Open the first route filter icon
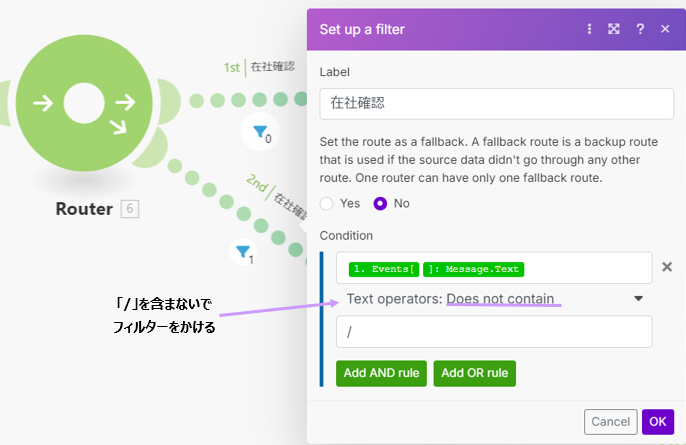The image size is (686, 445). click(x=260, y=131)
